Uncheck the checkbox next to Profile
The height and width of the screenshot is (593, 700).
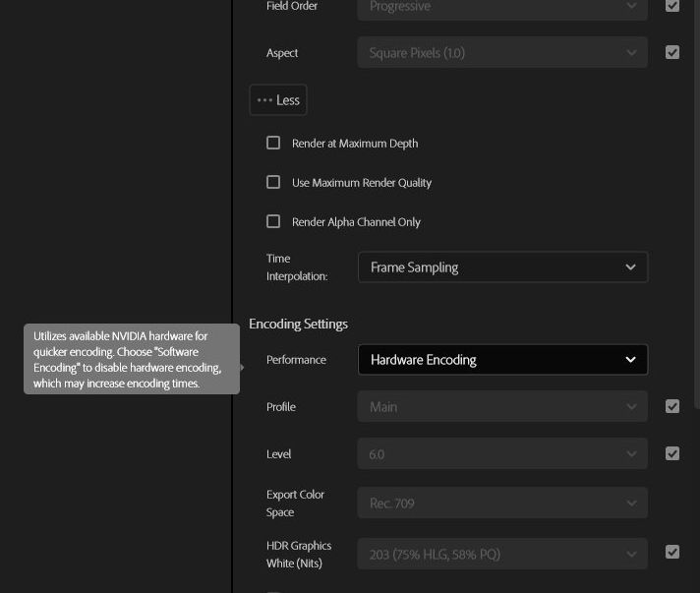672,406
